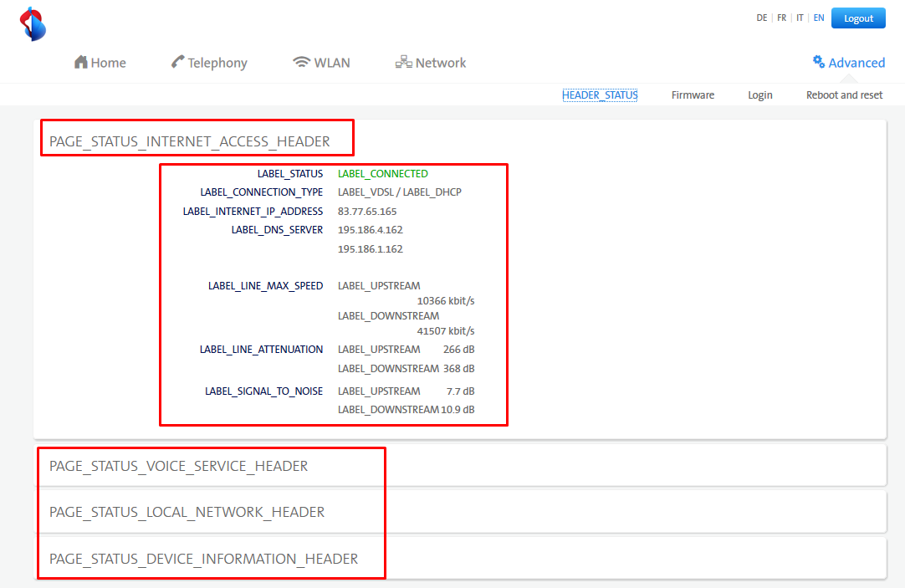905x588 pixels.
Task: Open Reboot and reset page
Action: tap(844, 95)
